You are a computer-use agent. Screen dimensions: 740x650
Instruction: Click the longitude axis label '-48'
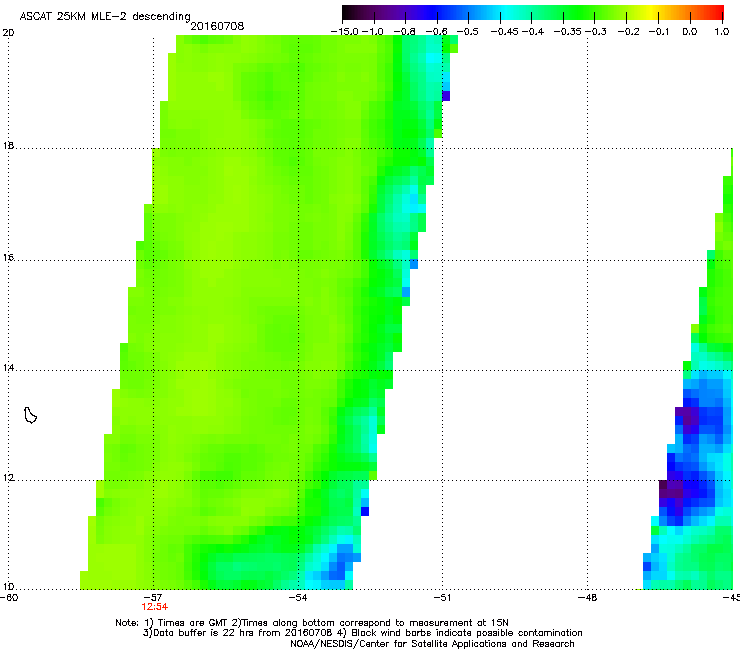tap(587, 598)
